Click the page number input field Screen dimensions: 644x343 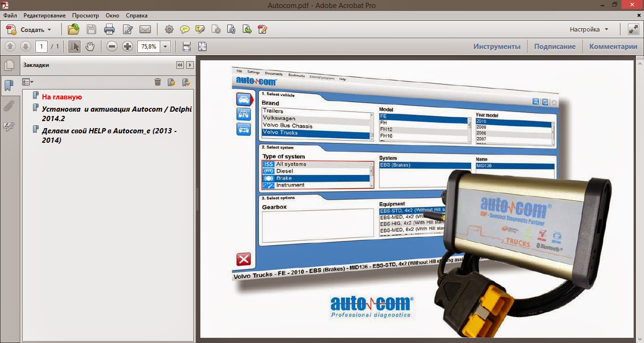coord(41,47)
